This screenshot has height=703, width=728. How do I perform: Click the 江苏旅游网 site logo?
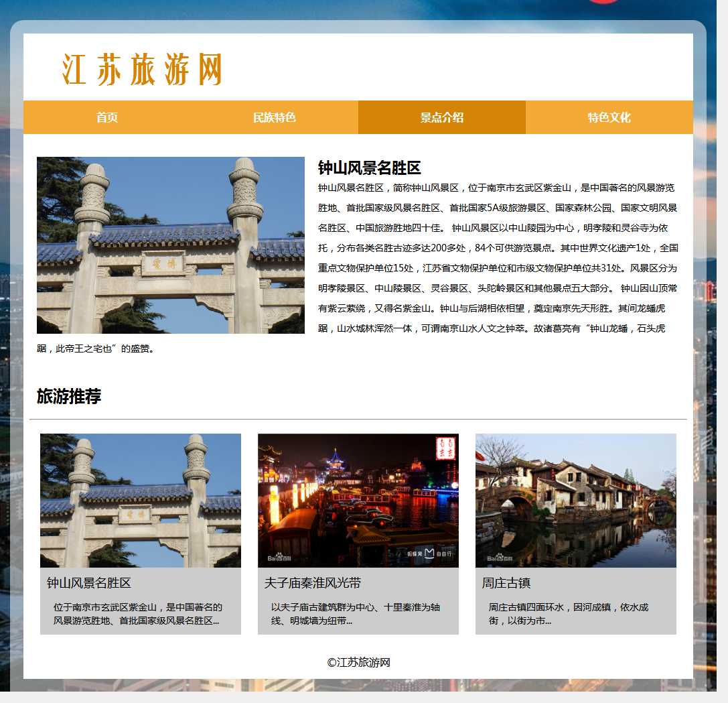[141, 69]
